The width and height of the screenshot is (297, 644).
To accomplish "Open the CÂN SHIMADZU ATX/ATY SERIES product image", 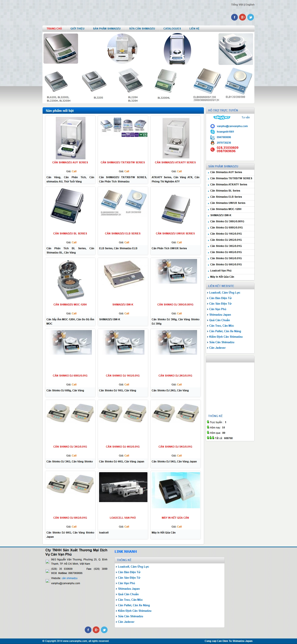I will [176, 138].
